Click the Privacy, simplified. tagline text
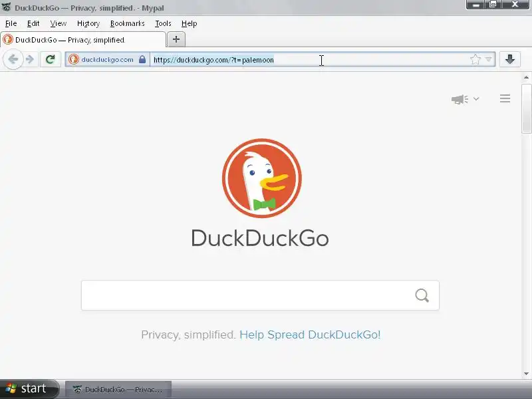532x399 pixels. pos(188,334)
